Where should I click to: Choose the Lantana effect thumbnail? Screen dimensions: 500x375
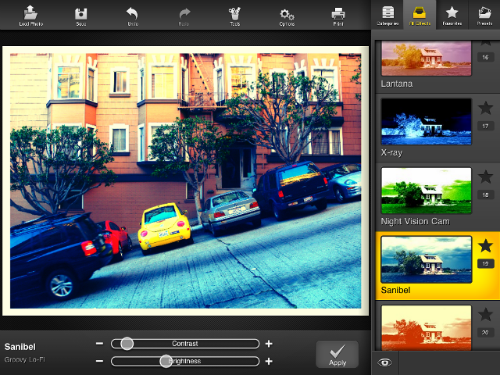coord(426,58)
